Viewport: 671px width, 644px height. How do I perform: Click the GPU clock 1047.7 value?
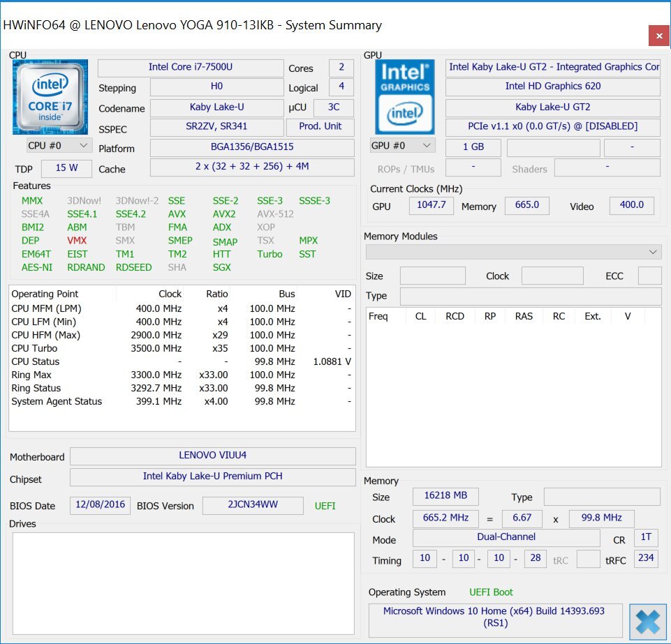(x=431, y=205)
